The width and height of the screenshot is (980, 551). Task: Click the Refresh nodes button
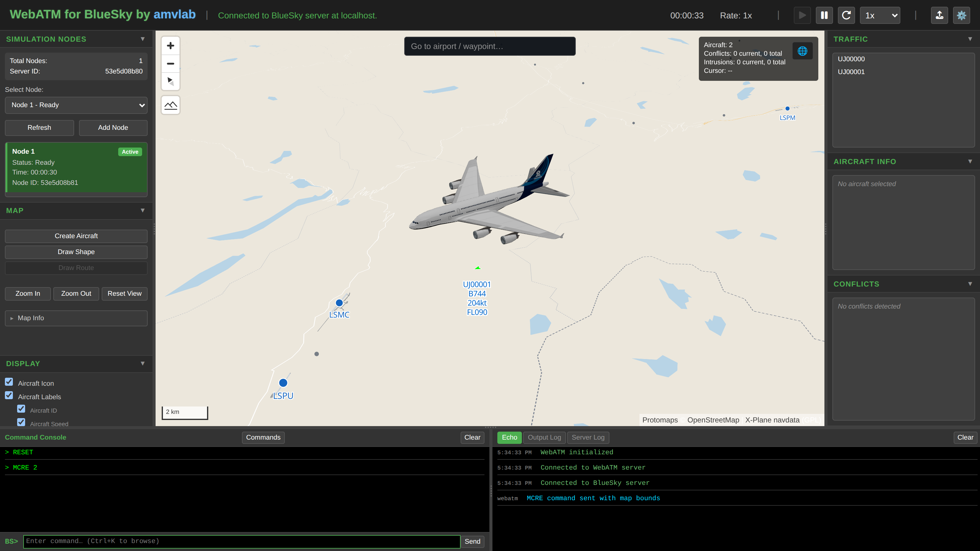39,127
